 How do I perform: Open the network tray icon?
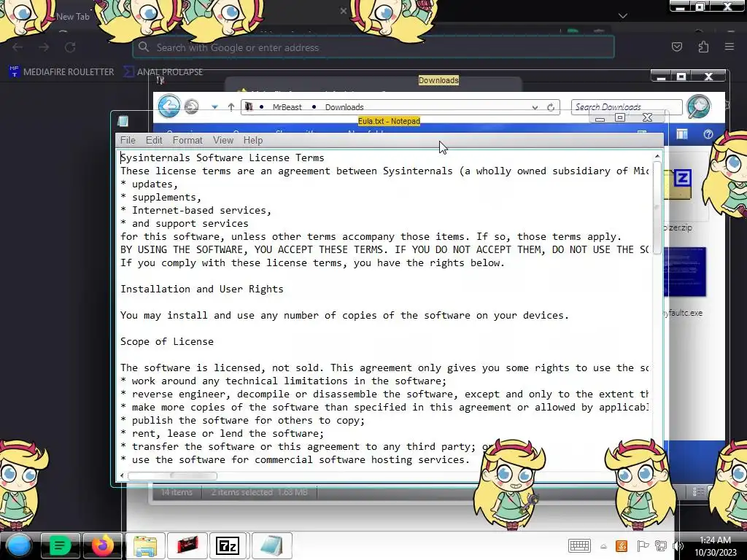click(661, 545)
